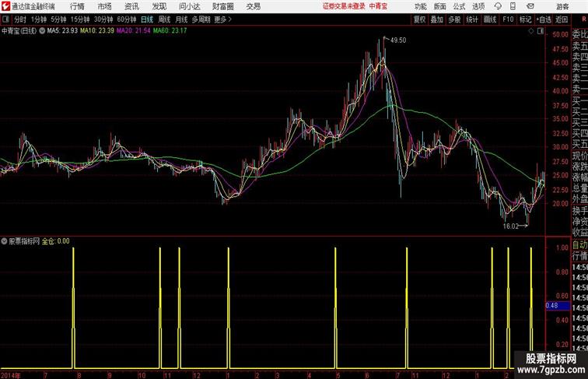
Task: Click the 多股 multi-stock button
Action: [454, 19]
